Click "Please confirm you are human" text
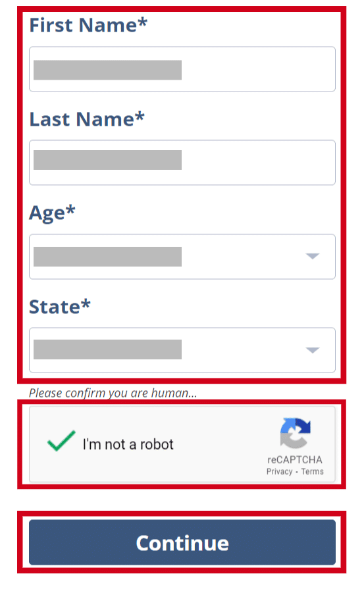 pos(113,393)
